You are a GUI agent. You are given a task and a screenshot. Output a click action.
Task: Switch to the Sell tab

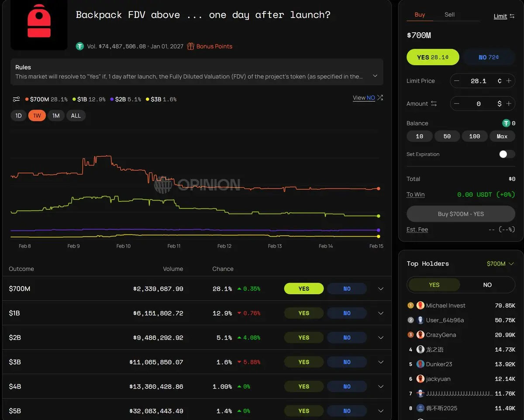coord(449,14)
